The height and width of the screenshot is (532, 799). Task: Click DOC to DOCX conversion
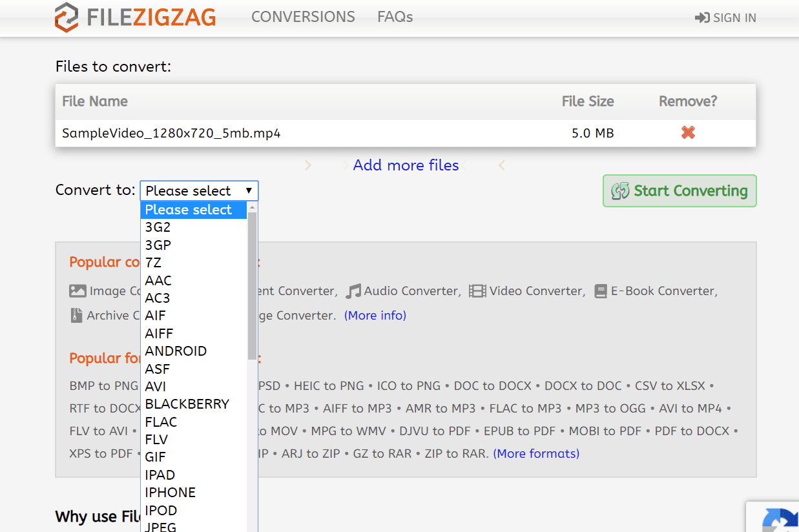492,386
